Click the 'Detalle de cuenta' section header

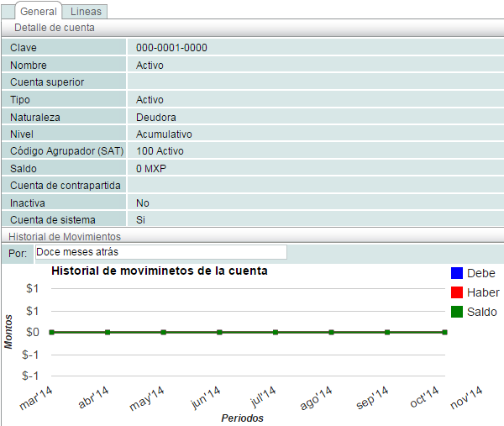(54, 28)
